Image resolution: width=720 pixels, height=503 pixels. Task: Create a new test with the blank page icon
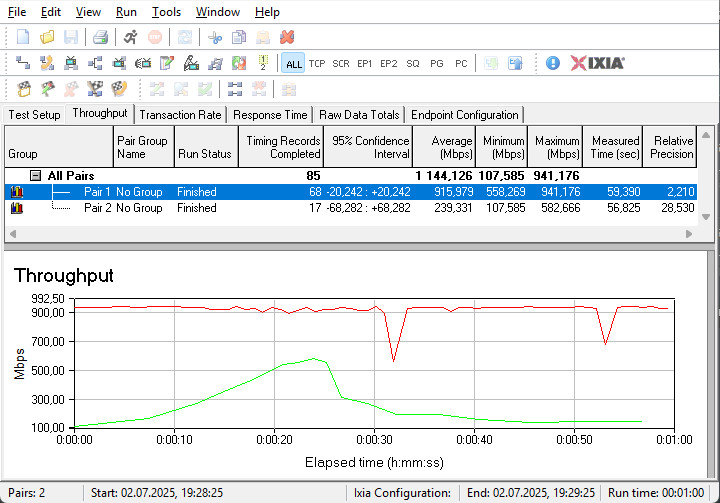[23, 37]
